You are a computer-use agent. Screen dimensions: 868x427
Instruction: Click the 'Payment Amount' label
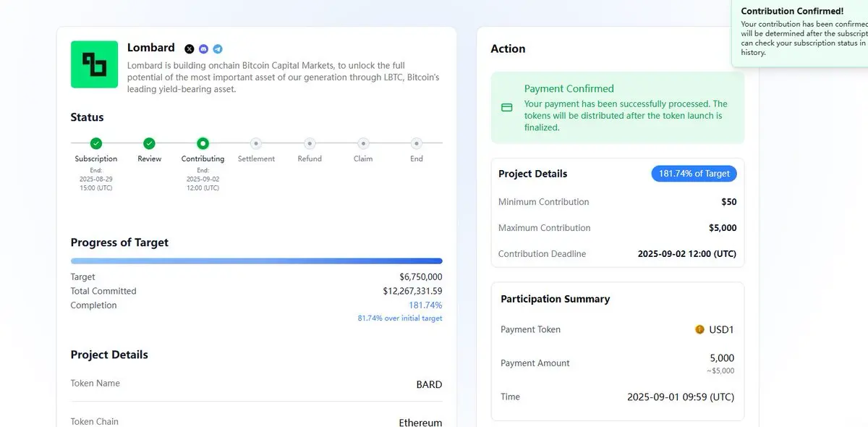(535, 363)
